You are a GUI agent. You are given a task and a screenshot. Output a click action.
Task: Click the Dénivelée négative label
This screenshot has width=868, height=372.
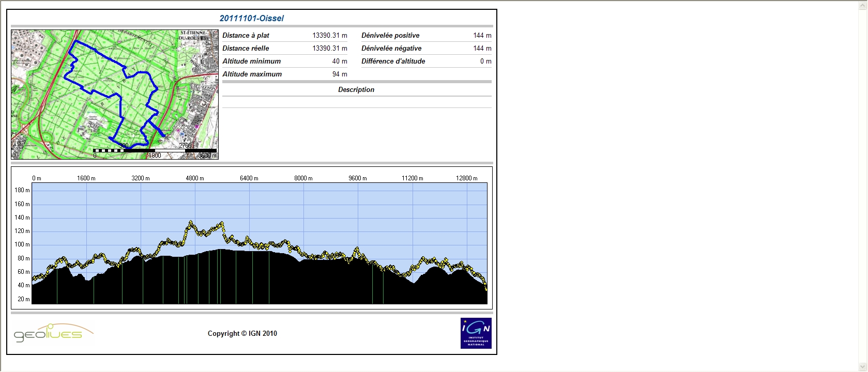tap(391, 48)
